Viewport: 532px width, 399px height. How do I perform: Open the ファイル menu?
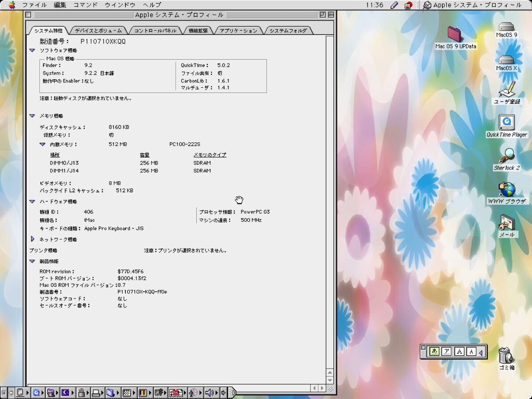point(35,5)
